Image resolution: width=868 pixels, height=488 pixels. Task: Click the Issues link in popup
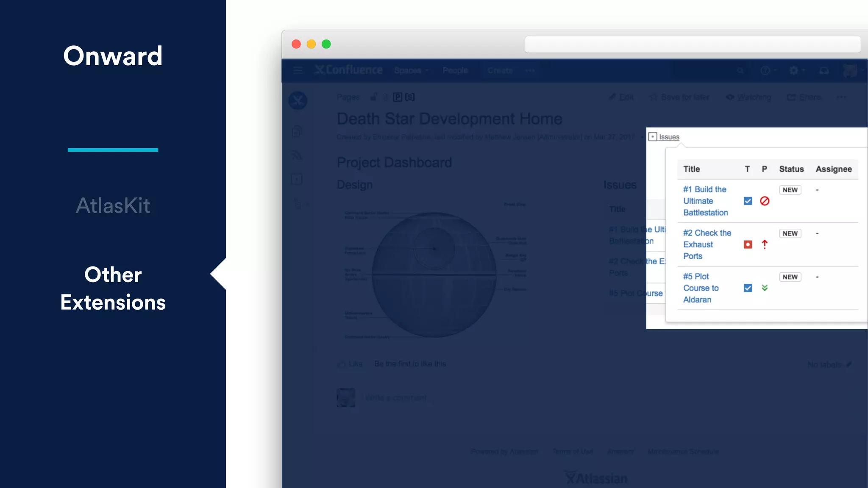[x=669, y=137]
